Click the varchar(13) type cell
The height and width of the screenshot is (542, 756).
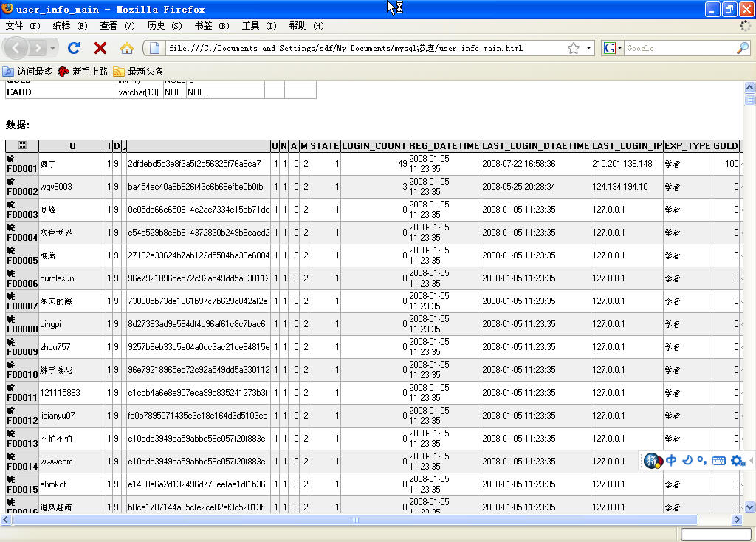click(x=139, y=92)
